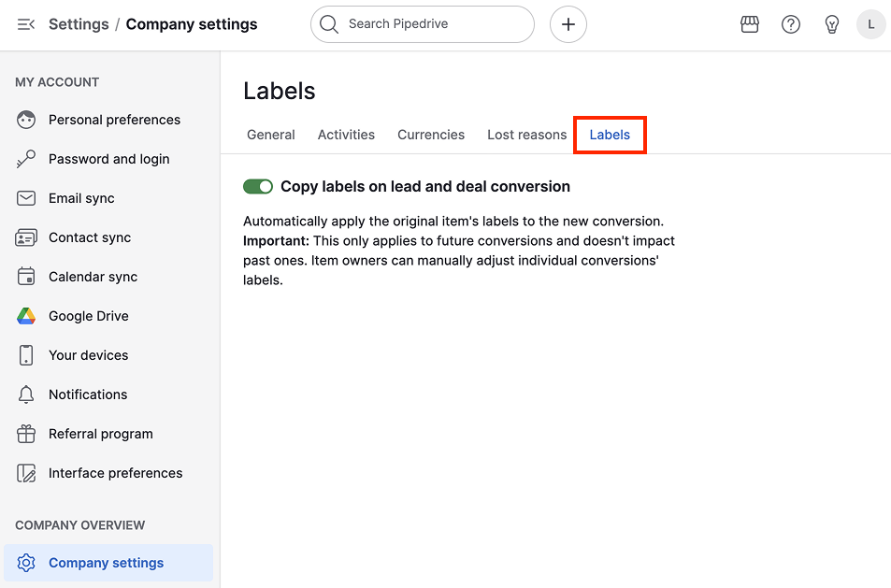Switch to the Activities tab
This screenshot has width=891, height=588.
pos(346,135)
